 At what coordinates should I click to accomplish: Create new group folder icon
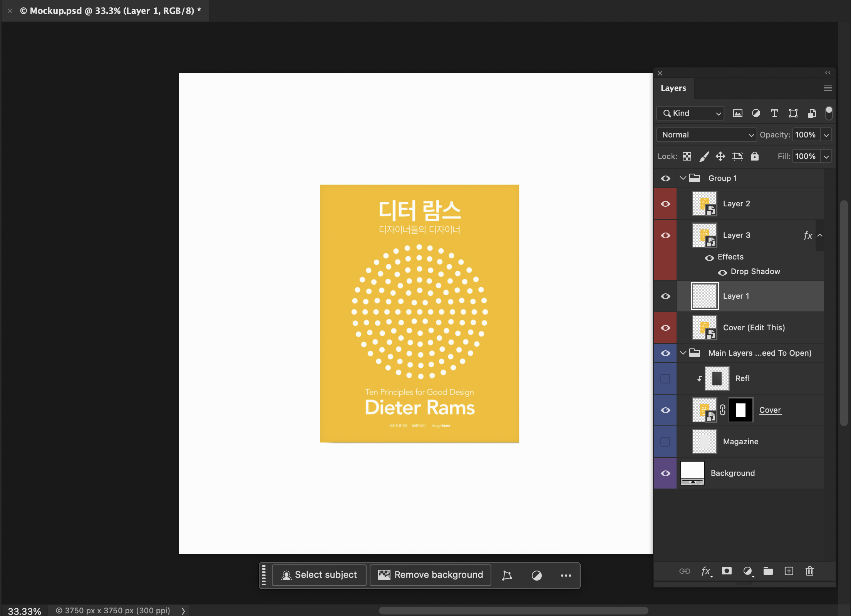tap(768, 571)
